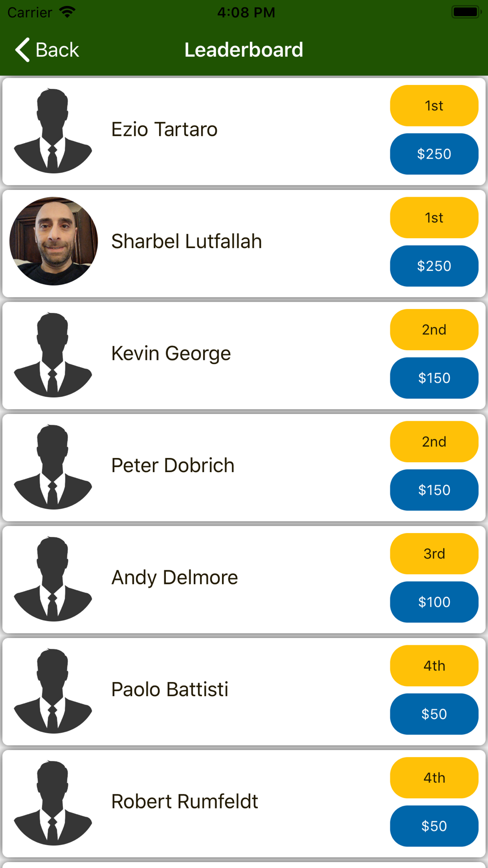Viewport: 488px width, 868px height.
Task: Click Kevin George's silhouette avatar icon
Action: (x=53, y=355)
